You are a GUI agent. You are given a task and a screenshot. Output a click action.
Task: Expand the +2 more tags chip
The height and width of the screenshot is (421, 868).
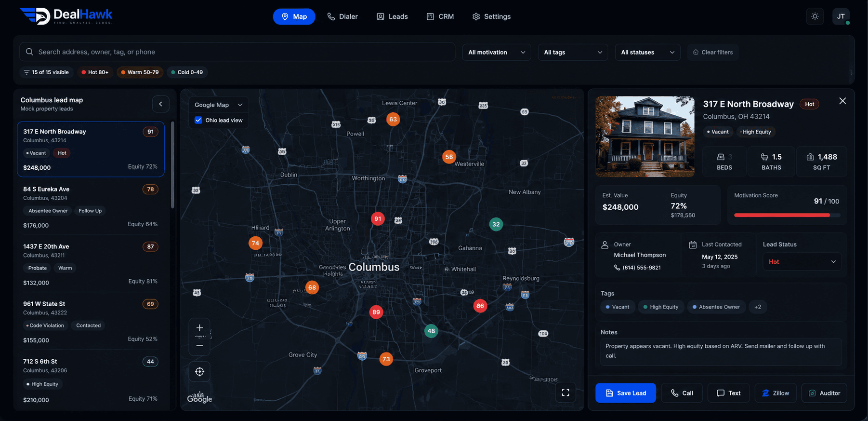tap(758, 307)
